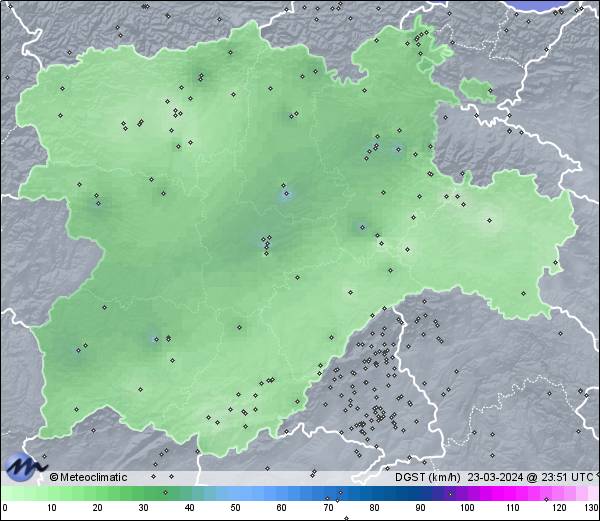Select the DGST (km/h) label
This screenshot has height=521, width=600.
pyautogui.click(x=427, y=477)
